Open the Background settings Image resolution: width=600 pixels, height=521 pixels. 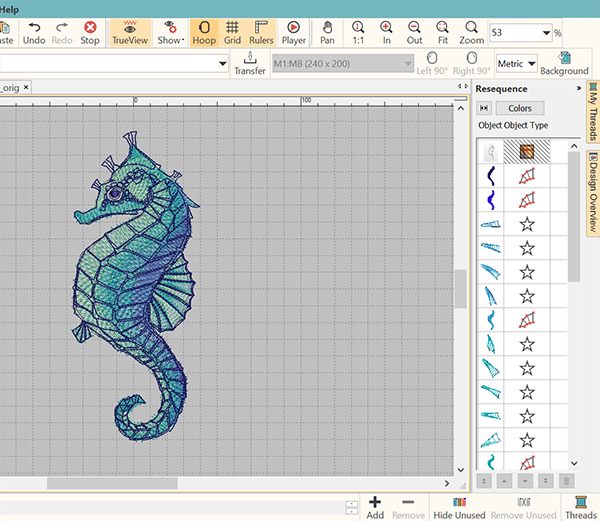564,63
